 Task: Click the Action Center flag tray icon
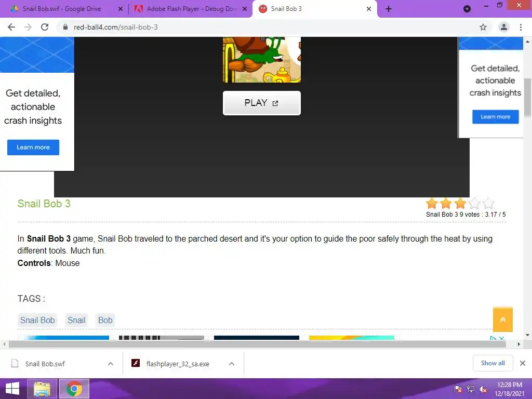click(458, 389)
